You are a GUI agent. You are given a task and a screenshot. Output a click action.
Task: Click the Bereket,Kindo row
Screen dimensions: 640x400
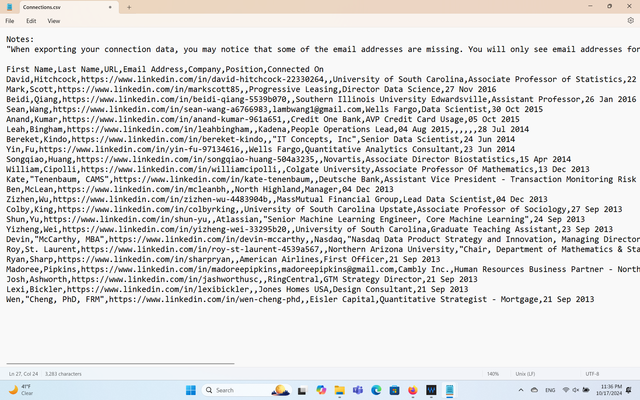pyautogui.click(x=260, y=139)
